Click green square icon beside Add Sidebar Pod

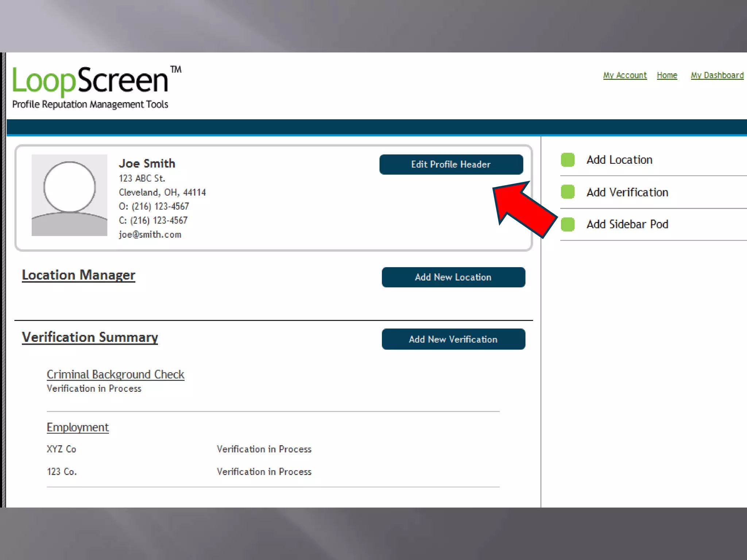[568, 224]
